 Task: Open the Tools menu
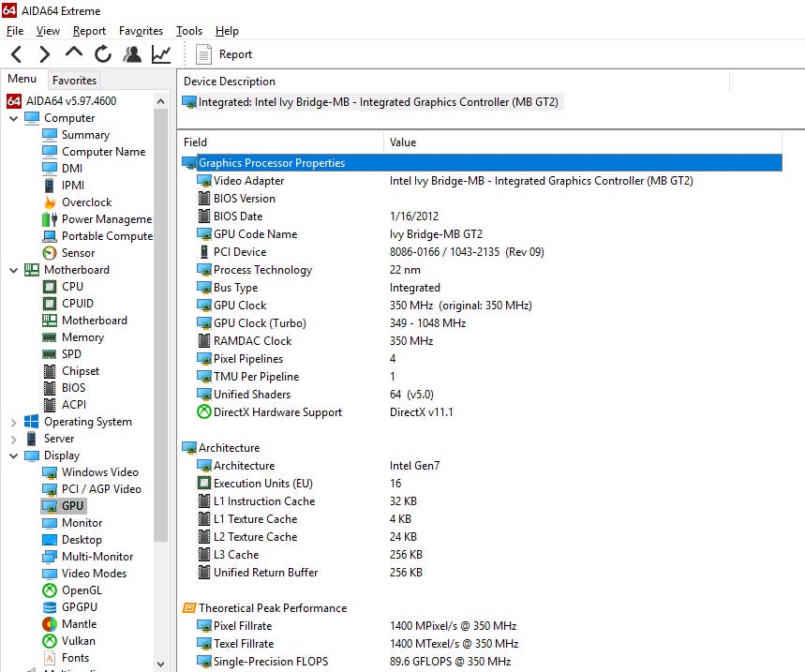188,31
